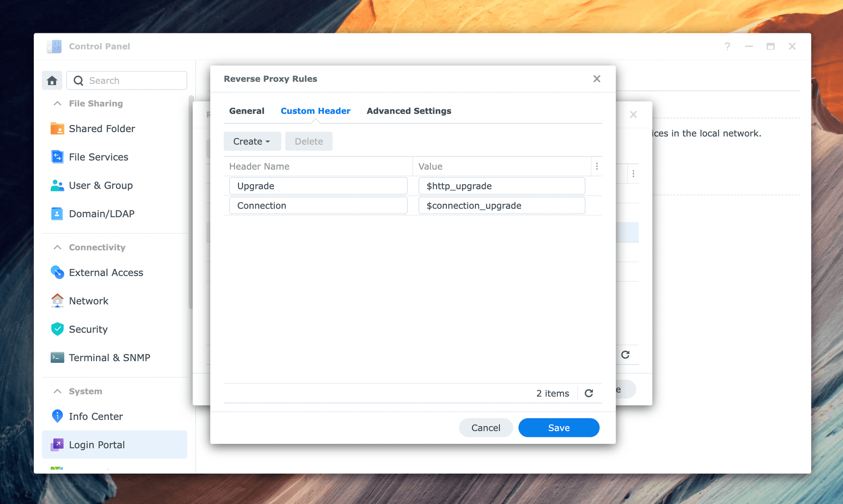Click the Upgrade header name field

pos(318,186)
